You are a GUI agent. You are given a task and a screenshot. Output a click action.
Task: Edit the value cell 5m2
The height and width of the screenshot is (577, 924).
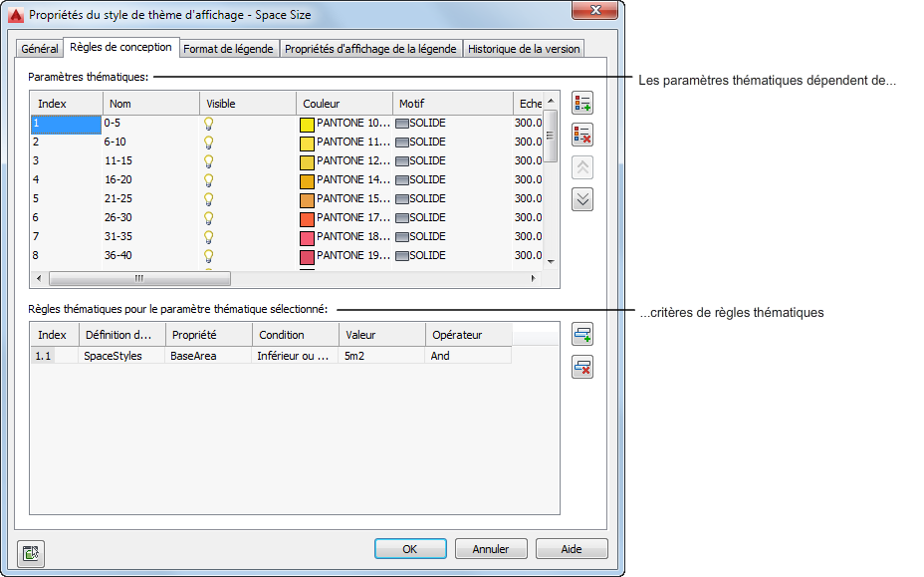(382, 356)
